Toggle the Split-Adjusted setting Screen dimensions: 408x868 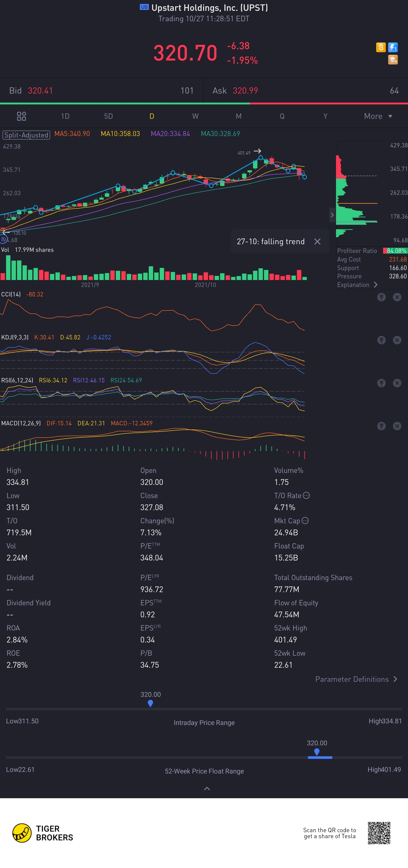click(x=26, y=135)
